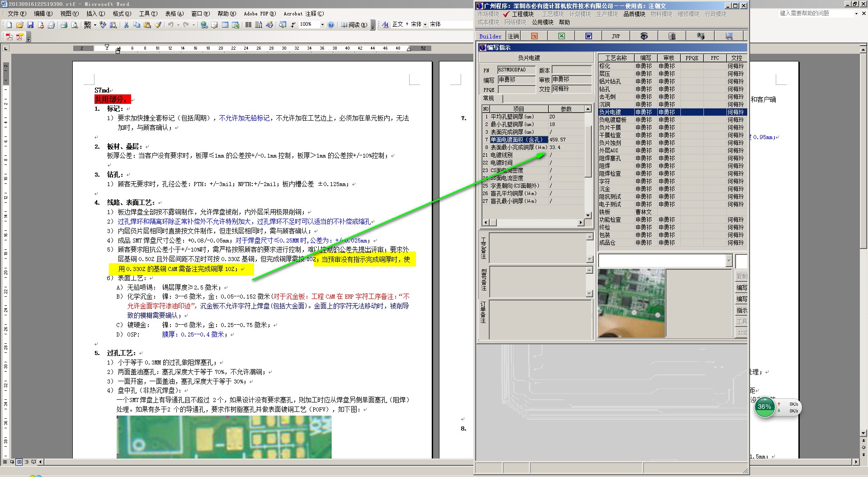Viewport: 868px width, 477px height.
Task: Click the Insert Table icon
Action: (x=225, y=24)
